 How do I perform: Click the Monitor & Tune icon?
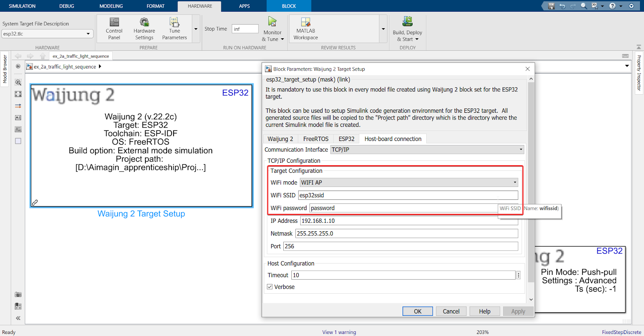click(272, 22)
